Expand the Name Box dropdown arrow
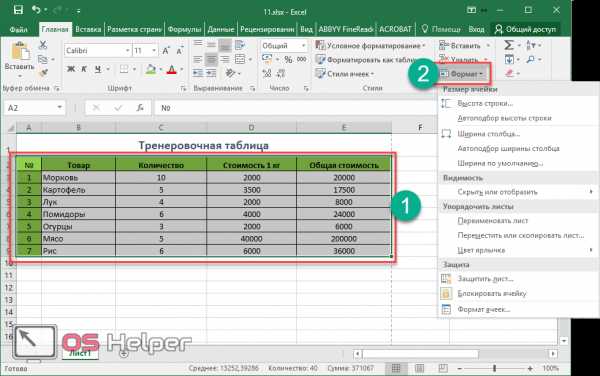600x376 pixels. [60, 107]
